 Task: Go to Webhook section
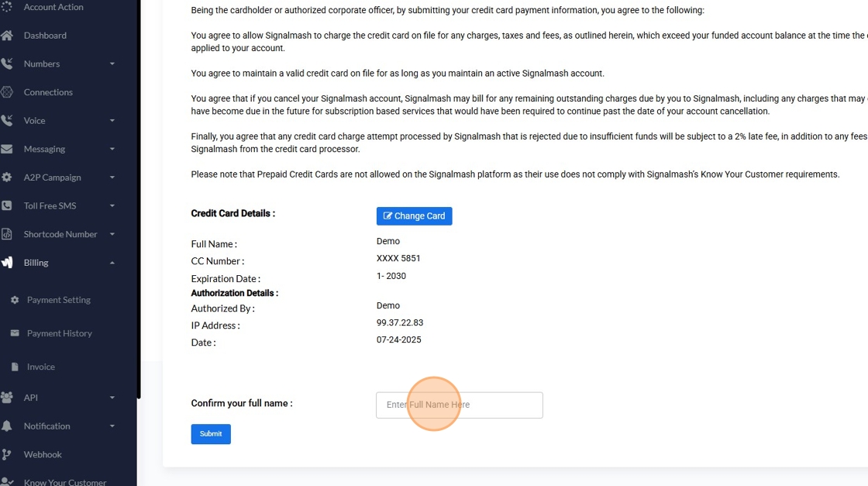click(43, 455)
